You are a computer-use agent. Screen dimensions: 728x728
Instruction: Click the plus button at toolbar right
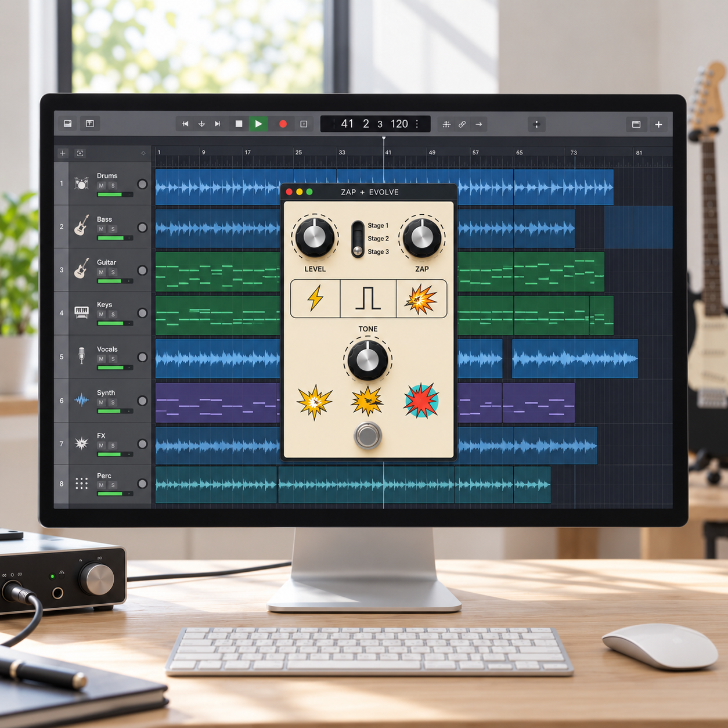659,124
